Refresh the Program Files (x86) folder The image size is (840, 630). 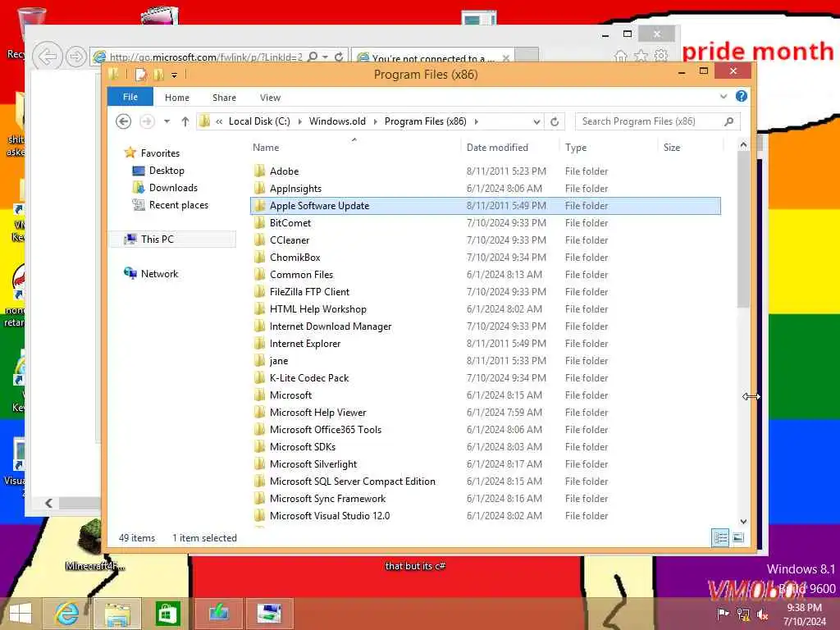(x=555, y=121)
